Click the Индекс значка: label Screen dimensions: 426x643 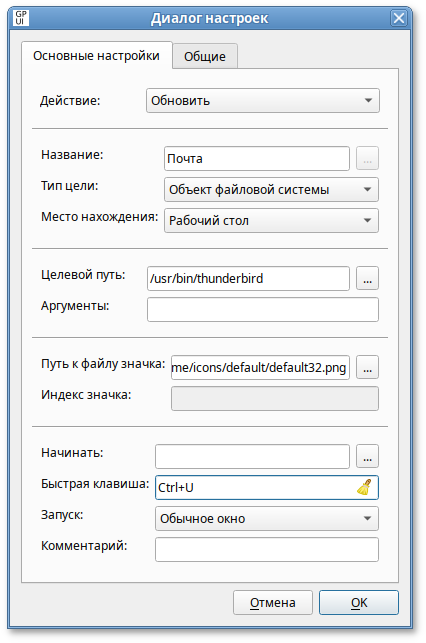click(x=86, y=395)
